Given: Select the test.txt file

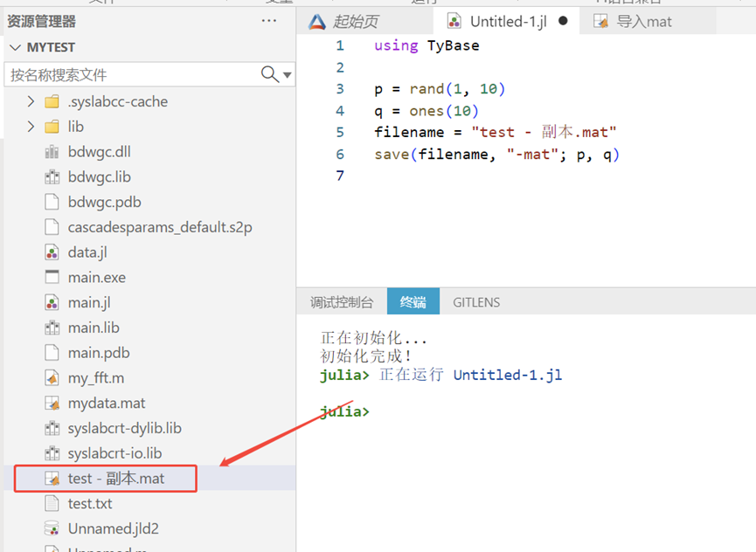Looking at the screenshot, I should click(x=149, y=503).
